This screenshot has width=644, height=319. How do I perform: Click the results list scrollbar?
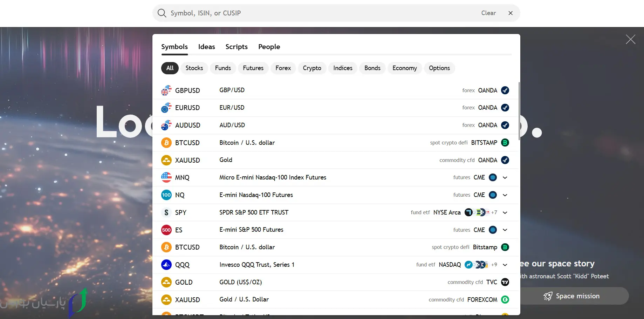point(519,111)
